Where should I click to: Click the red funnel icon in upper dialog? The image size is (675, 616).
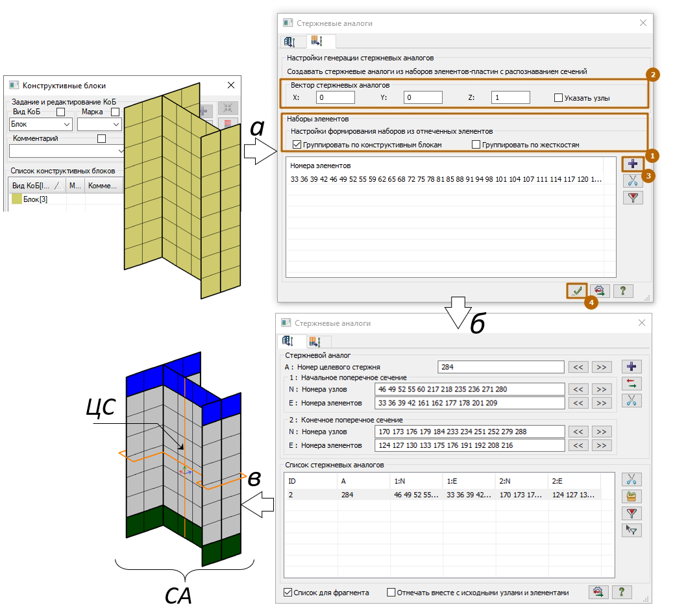pos(632,198)
